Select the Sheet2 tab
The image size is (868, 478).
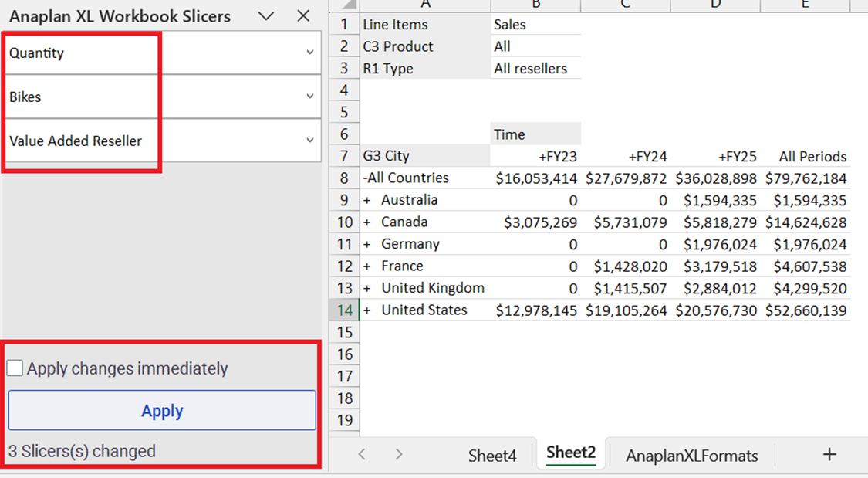coord(571,453)
